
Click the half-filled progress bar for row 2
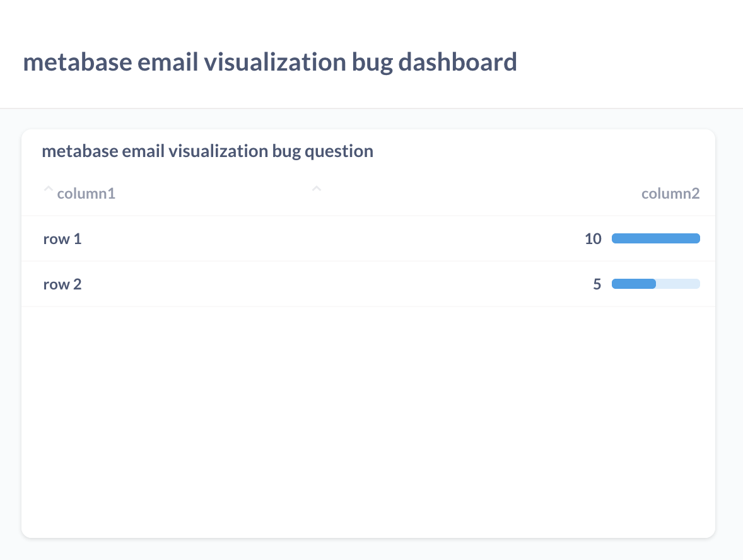pos(655,284)
